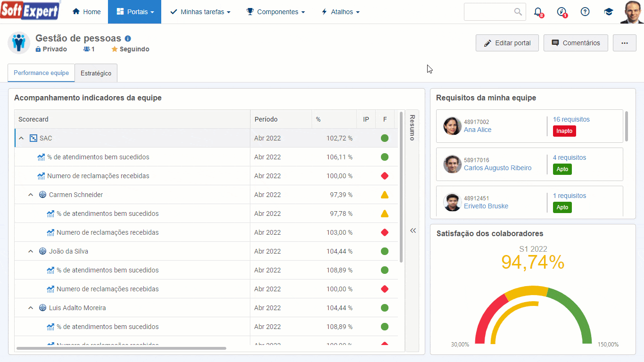Image resolution: width=644 pixels, height=362 pixels.
Task: Open the more options ellipsis button
Action: click(625, 43)
